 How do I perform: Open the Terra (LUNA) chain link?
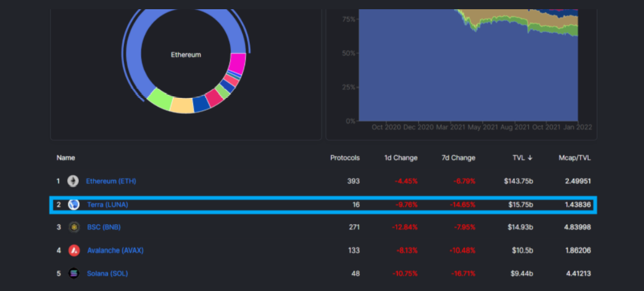tap(108, 204)
